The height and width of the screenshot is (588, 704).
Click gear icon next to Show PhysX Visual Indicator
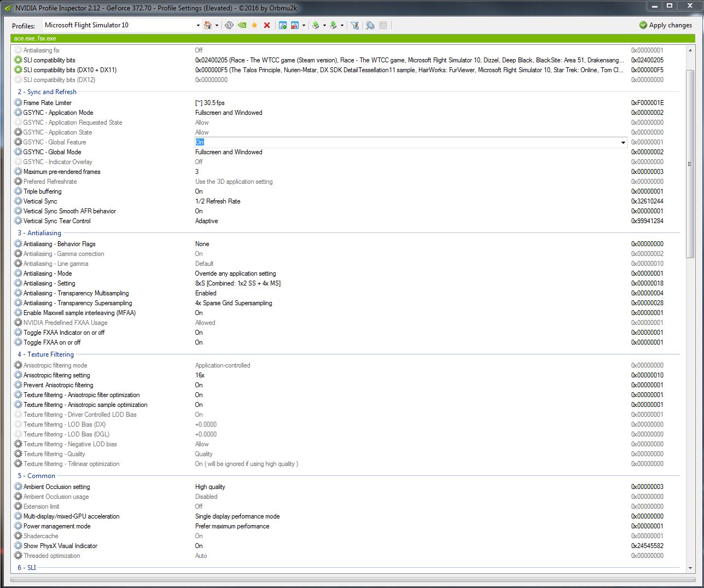[18, 546]
